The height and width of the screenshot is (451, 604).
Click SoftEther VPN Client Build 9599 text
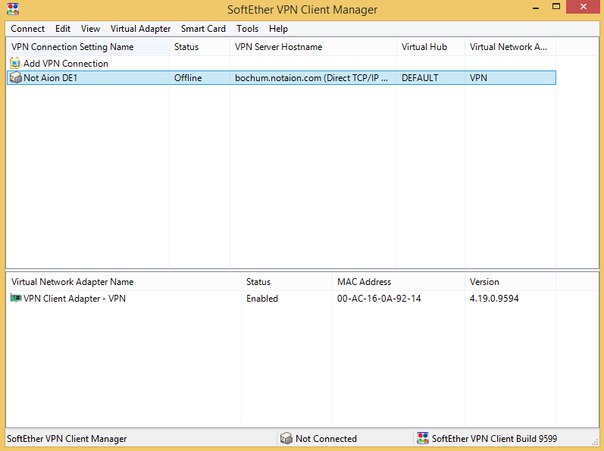click(495, 439)
